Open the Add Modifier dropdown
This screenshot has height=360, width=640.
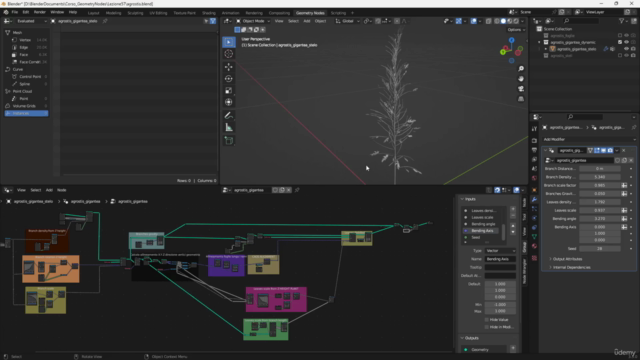tap(589, 139)
